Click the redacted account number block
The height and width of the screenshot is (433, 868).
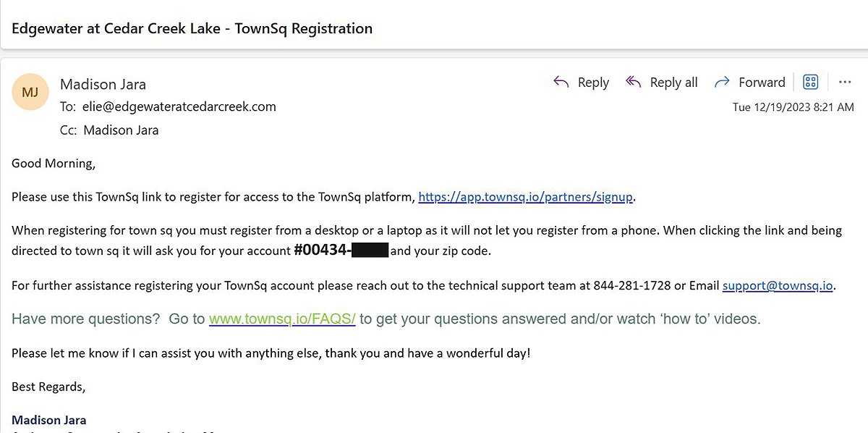[370, 251]
